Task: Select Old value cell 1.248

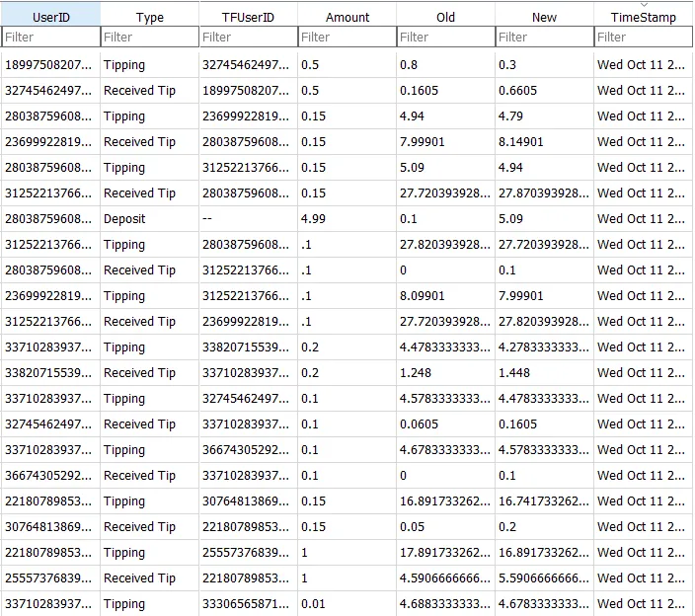Action: click(445, 373)
